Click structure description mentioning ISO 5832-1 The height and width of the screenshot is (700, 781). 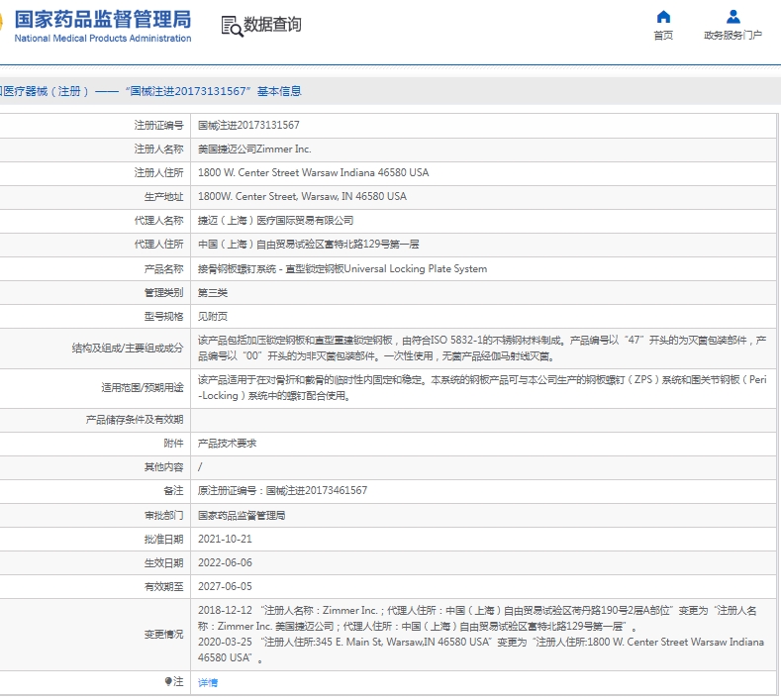482,348
